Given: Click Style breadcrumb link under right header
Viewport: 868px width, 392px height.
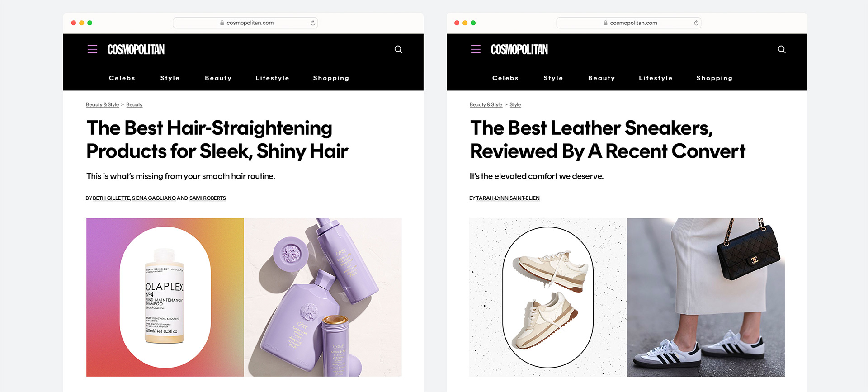Looking at the screenshot, I should [515, 104].
